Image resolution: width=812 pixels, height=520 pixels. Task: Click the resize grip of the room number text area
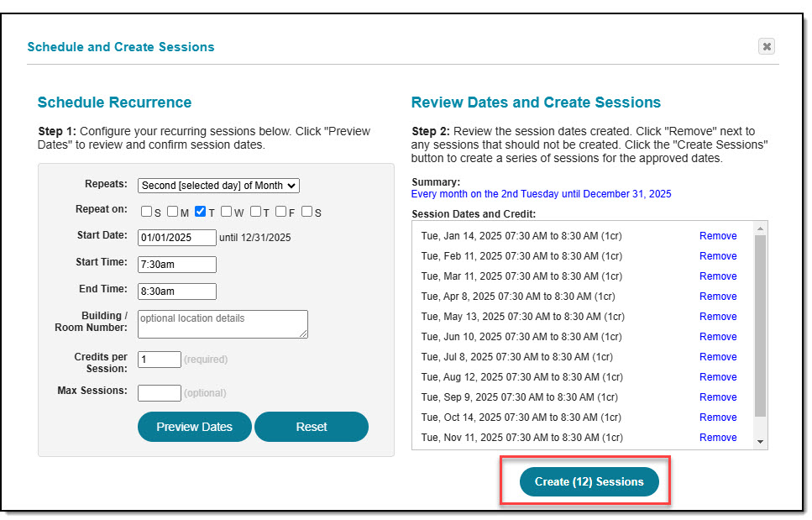click(x=304, y=334)
